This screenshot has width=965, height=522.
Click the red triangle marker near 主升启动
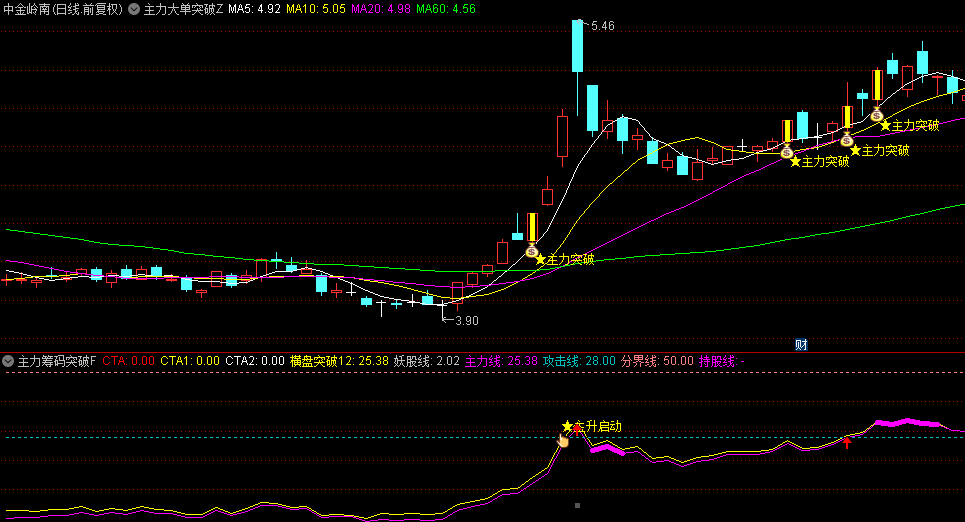point(578,428)
